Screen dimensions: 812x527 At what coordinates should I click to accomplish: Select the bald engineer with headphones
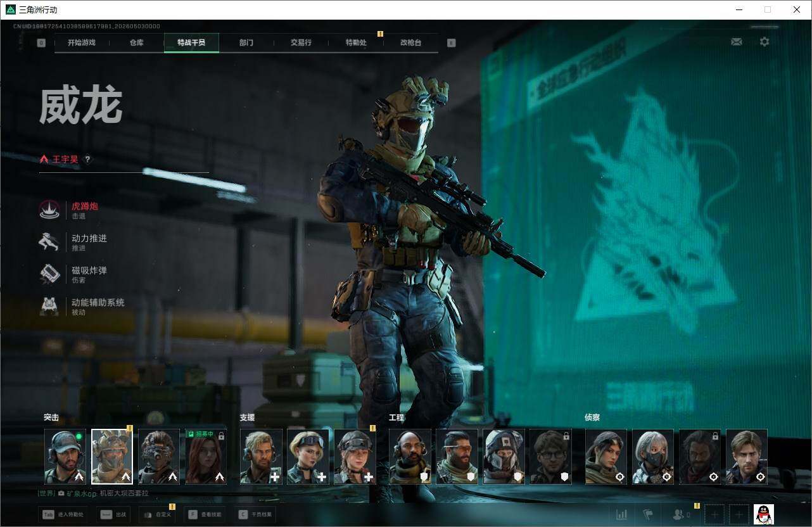tap(410, 457)
